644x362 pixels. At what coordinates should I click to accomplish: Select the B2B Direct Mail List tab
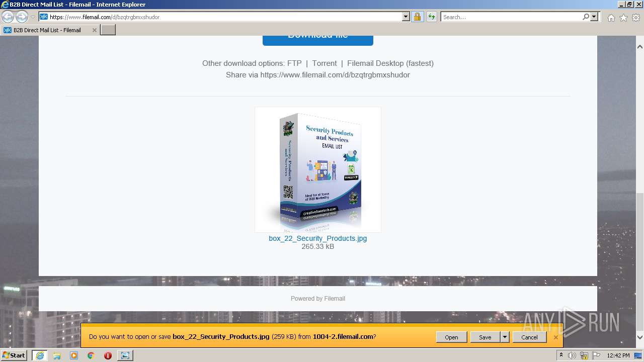tap(50, 30)
